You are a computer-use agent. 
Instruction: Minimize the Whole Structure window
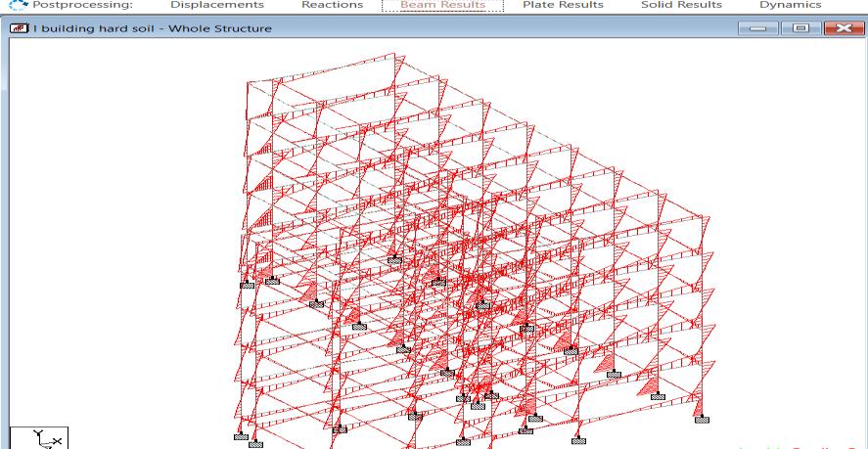coord(758,28)
